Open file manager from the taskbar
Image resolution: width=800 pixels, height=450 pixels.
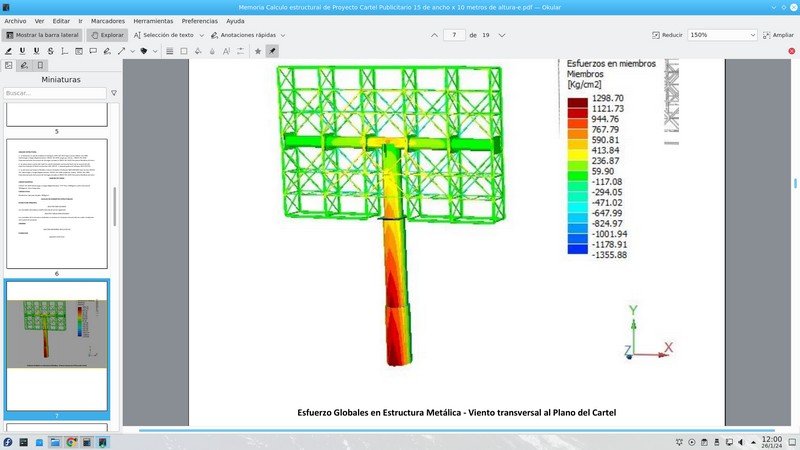coord(55,442)
